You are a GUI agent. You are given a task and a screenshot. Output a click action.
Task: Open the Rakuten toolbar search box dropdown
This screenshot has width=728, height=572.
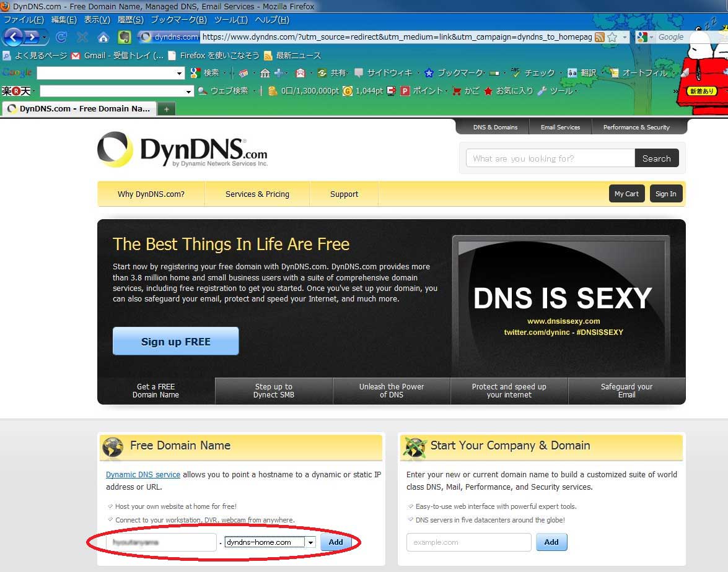189,92
